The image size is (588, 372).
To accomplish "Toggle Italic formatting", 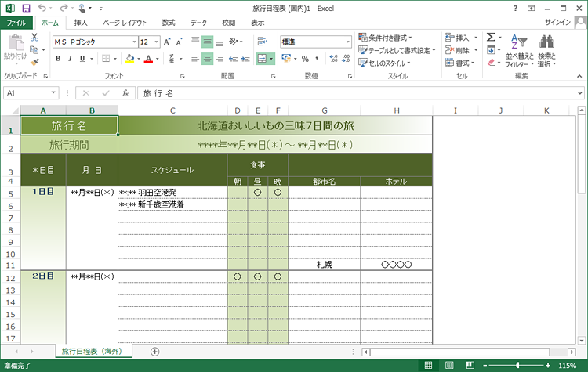I will tap(70, 59).
